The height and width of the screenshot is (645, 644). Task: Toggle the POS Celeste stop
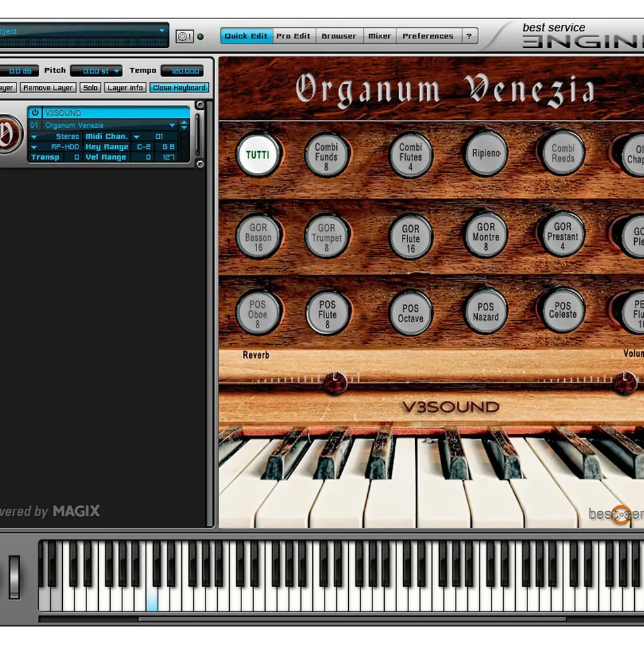(x=563, y=310)
